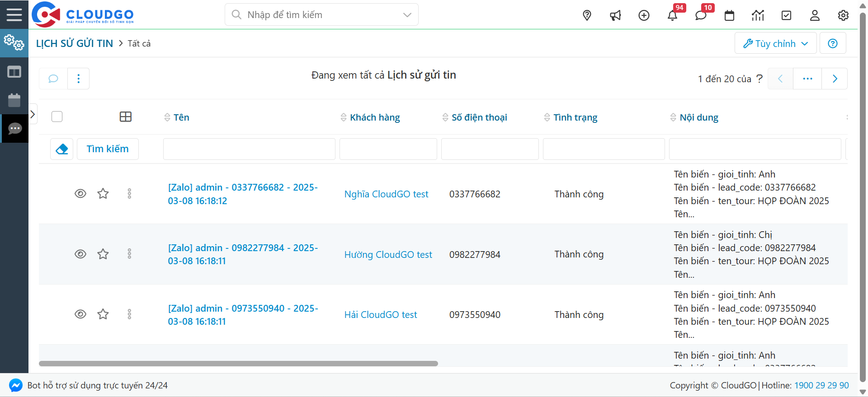Click eye icon for Hường CloudGO test row
The height and width of the screenshot is (397, 868).
tap(80, 254)
